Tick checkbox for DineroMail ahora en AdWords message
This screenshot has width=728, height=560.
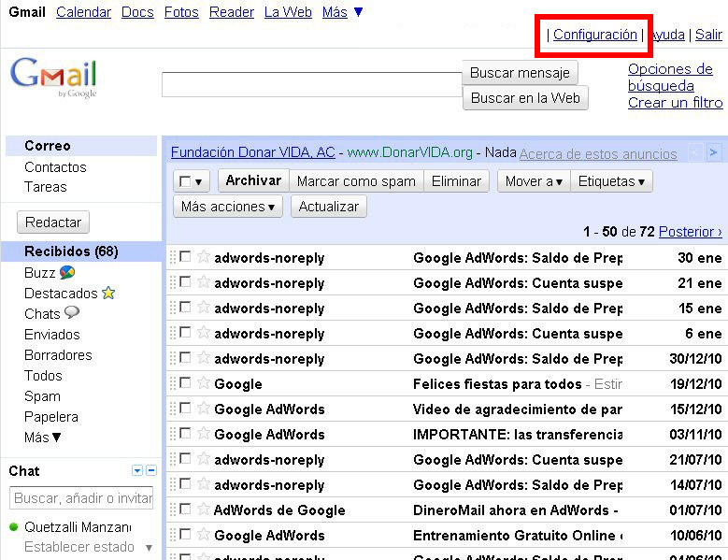click(185, 509)
